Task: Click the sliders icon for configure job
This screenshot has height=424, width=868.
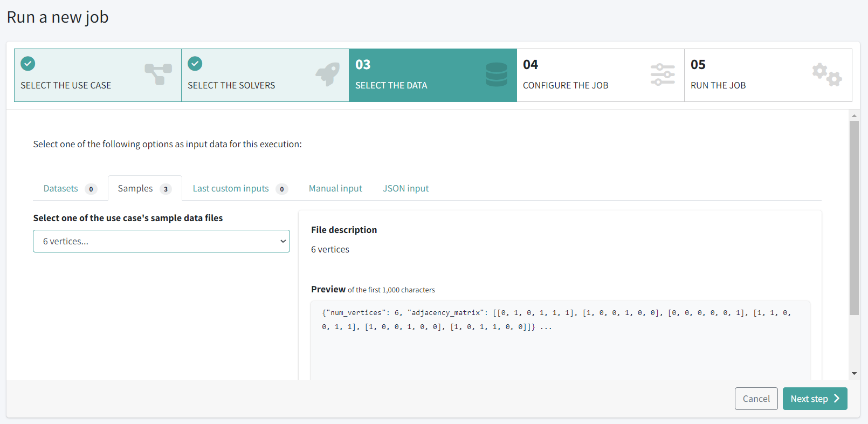Action: pyautogui.click(x=663, y=74)
